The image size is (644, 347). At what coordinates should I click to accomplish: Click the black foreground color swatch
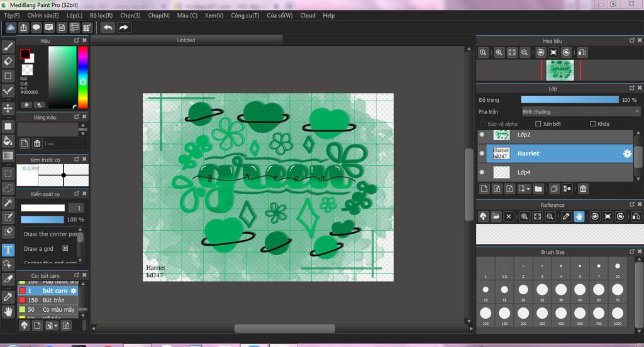coord(25,54)
